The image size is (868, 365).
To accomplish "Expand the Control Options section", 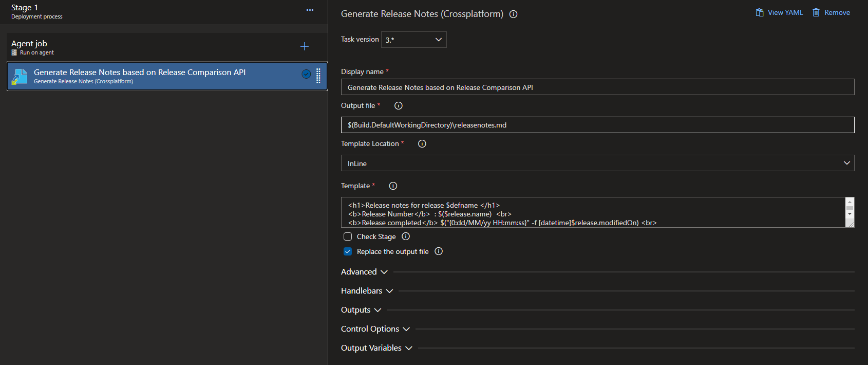I will coord(375,329).
